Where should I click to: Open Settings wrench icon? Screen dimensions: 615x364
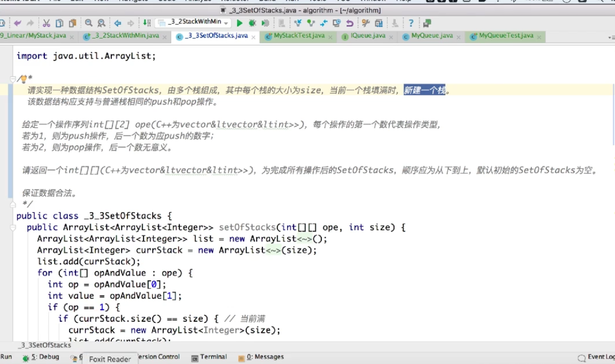click(366, 23)
